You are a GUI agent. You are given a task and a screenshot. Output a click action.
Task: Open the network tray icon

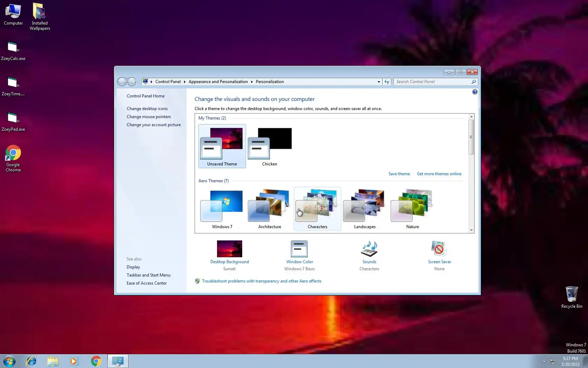click(x=553, y=361)
